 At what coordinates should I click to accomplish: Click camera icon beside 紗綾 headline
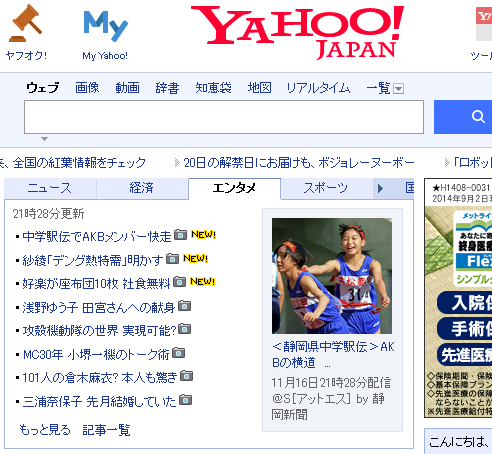(x=173, y=258)
